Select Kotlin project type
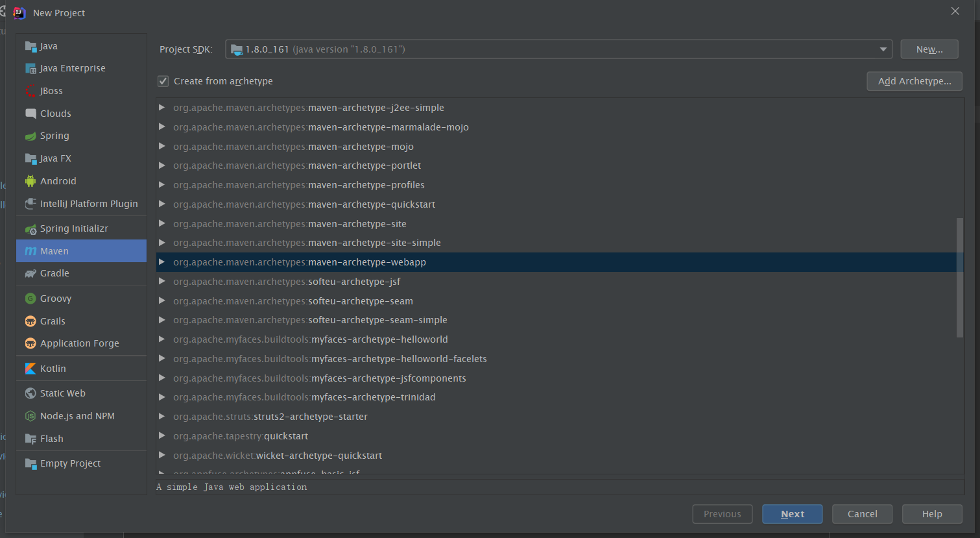Image resolution: width=980 pixels, height=538 pixels. point(82,369)
